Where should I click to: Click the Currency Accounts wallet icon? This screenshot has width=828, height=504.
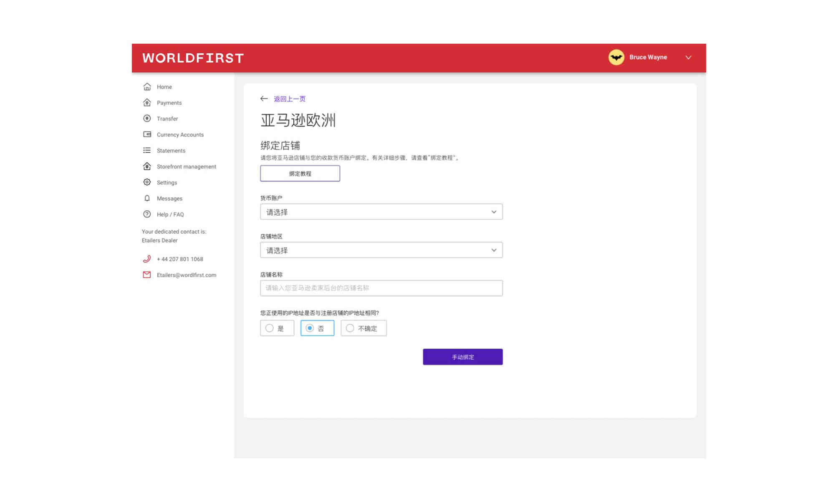tap(147, 134)
